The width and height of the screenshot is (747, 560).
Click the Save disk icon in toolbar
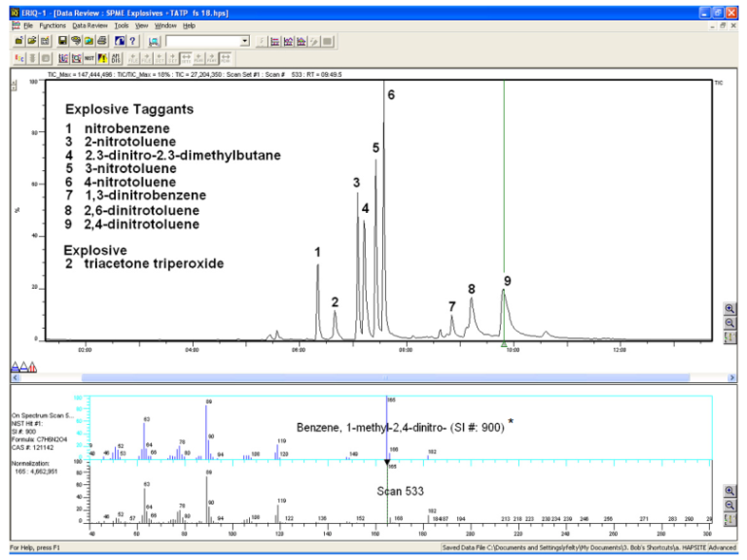(x=62, y=42)
